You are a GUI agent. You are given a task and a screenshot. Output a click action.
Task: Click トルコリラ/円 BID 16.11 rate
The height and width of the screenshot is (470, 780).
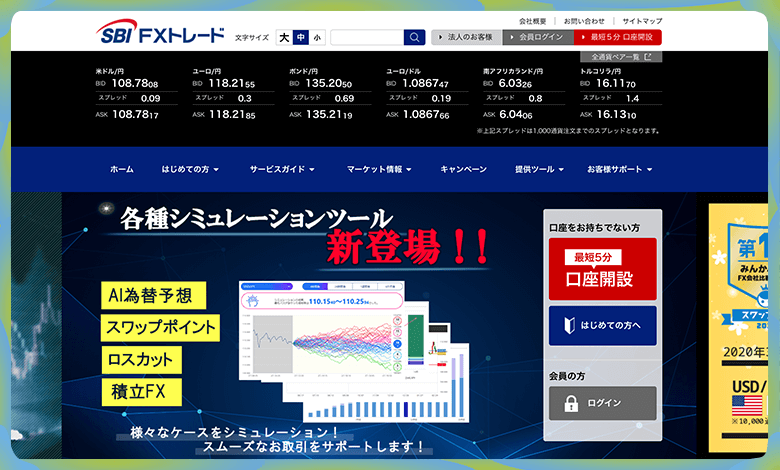[615, 84]
